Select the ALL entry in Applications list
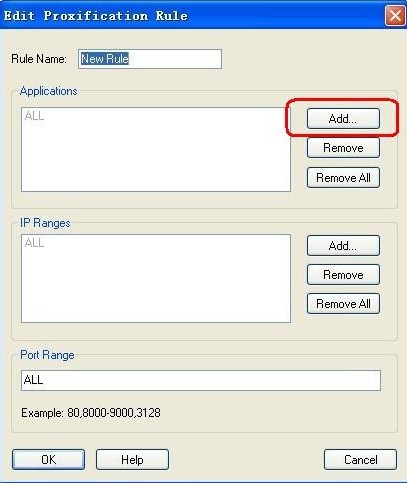 click(34, 116)
